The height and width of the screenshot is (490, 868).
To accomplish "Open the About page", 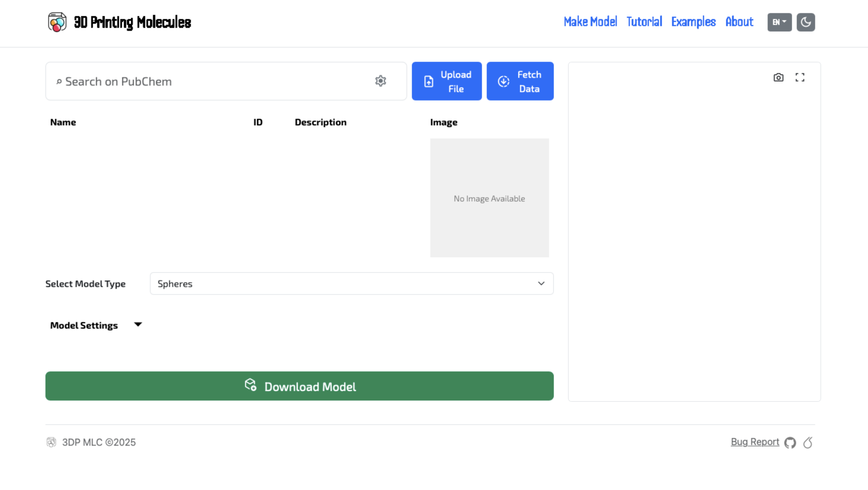I will tap(739, 22).
